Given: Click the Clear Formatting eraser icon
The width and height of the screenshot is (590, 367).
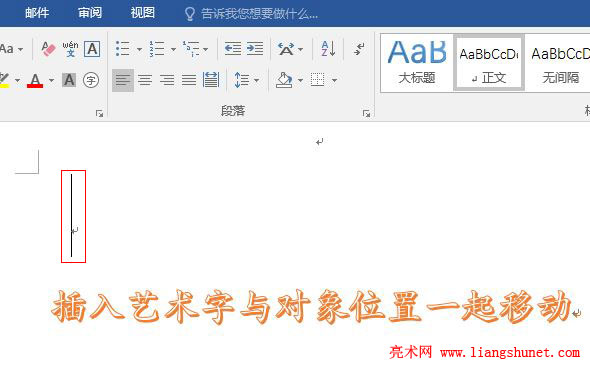Looking at the screenshot, I should 48,49.
